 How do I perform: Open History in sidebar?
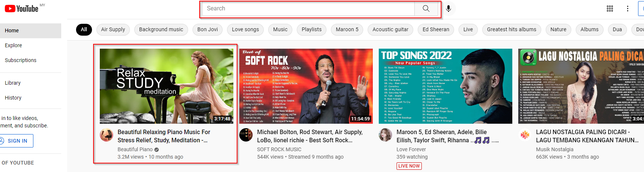(30, 98)
